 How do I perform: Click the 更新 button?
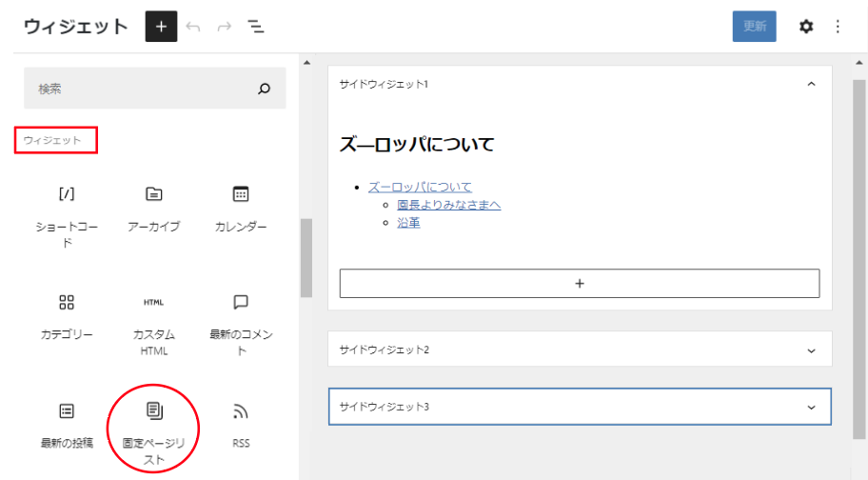[x=754, y=26]
